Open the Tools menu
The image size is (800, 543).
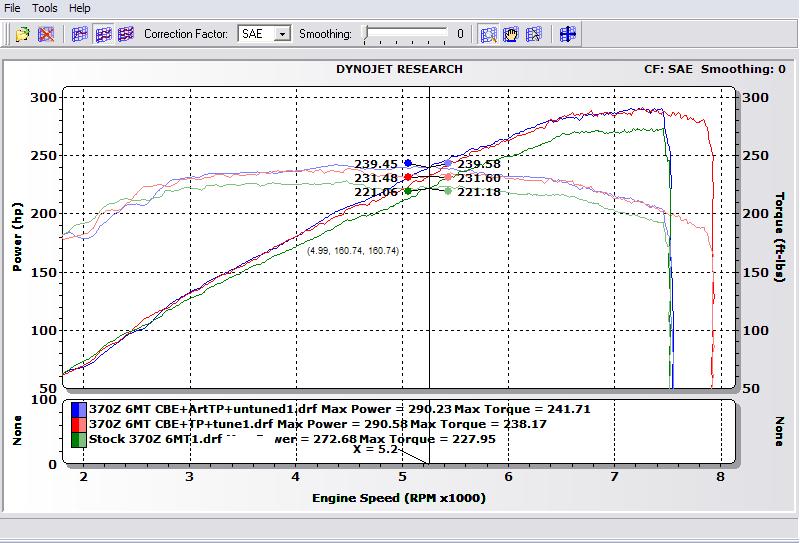pyautogui.click(x=44, y=8)
